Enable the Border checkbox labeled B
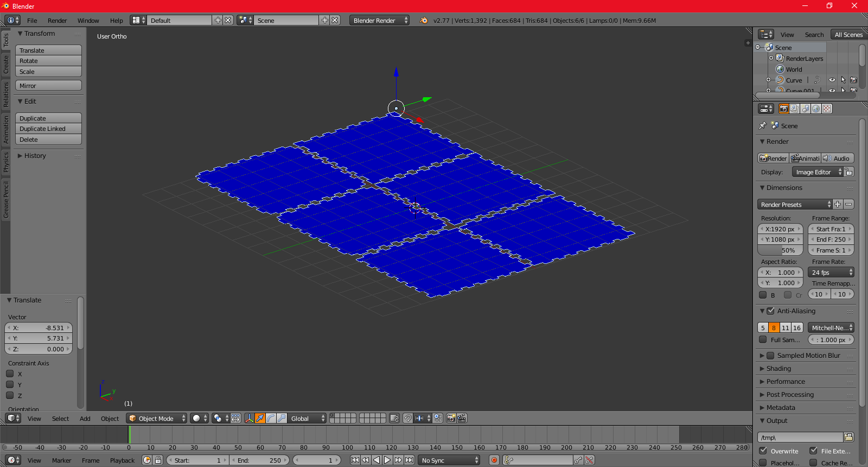Image resolution: width=868 pixels, height=467 pixels. coord(763,295)
